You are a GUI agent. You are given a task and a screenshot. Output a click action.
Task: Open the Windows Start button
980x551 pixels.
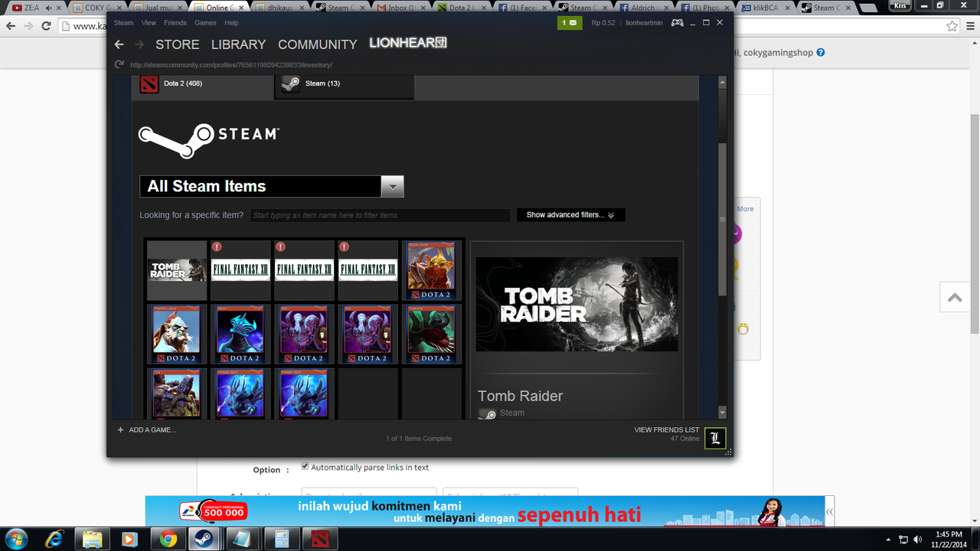(x=16, y=539)
